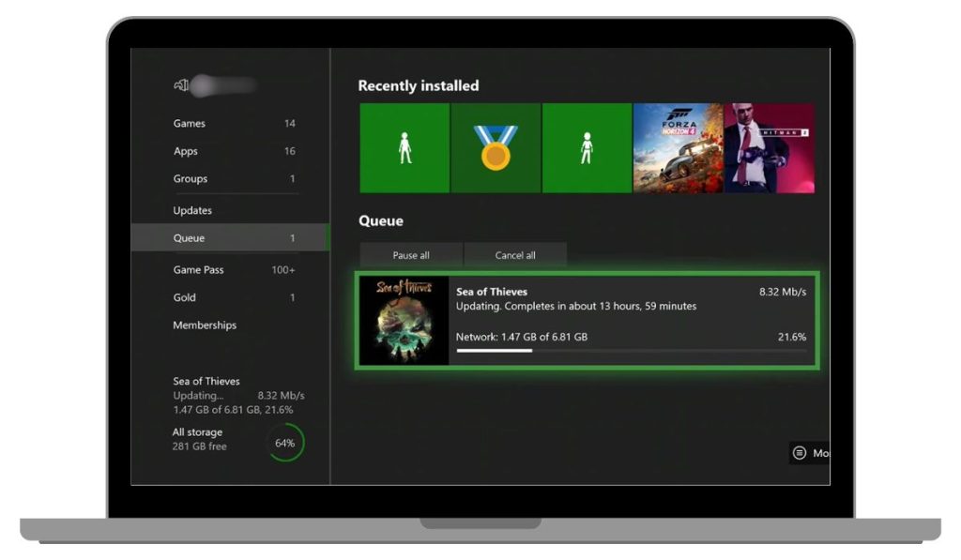
Task: Open the Apps section
Action: pyautogui.click(x=185, y=151)
